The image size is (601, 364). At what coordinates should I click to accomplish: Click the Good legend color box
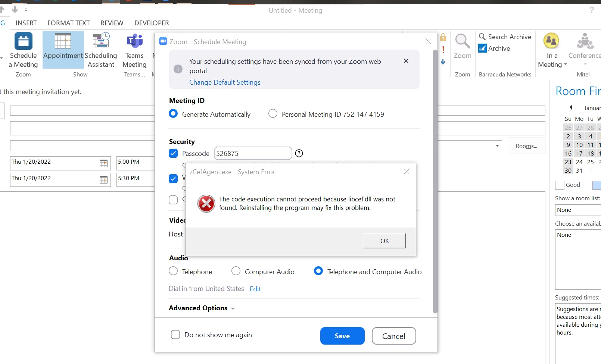(560, 185)
